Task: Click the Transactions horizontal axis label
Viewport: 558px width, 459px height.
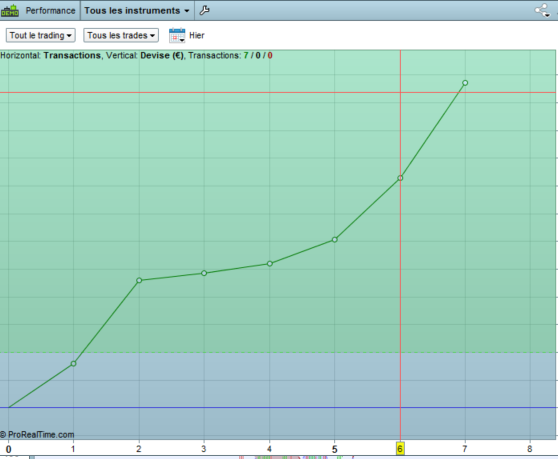Action: 72,56
